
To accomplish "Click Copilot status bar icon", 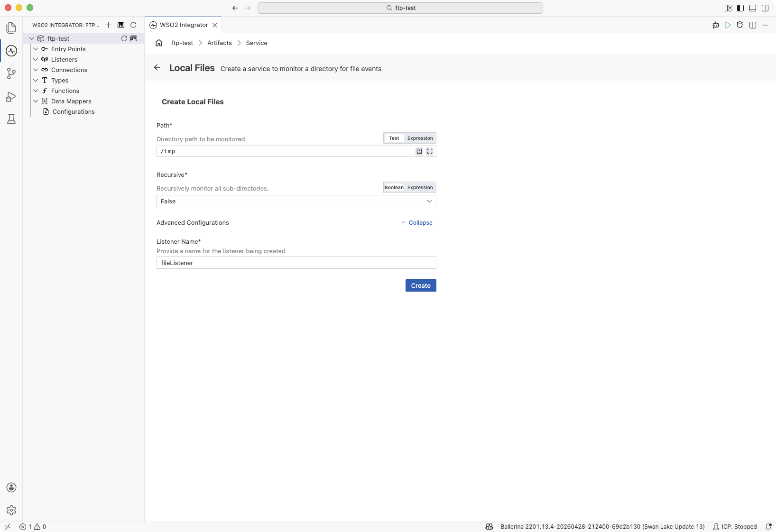I will 489,526.
